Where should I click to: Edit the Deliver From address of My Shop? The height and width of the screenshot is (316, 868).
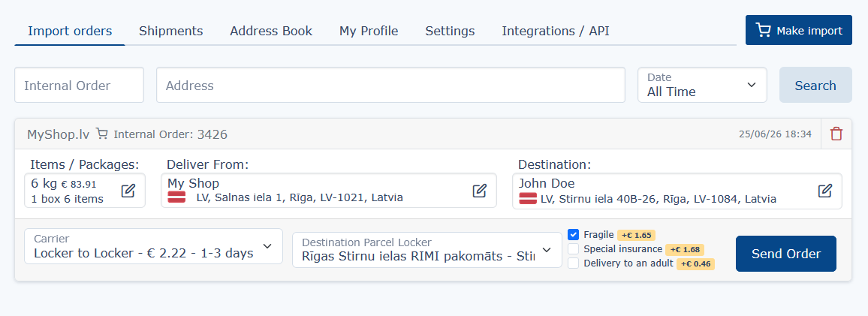pos(479,191)
